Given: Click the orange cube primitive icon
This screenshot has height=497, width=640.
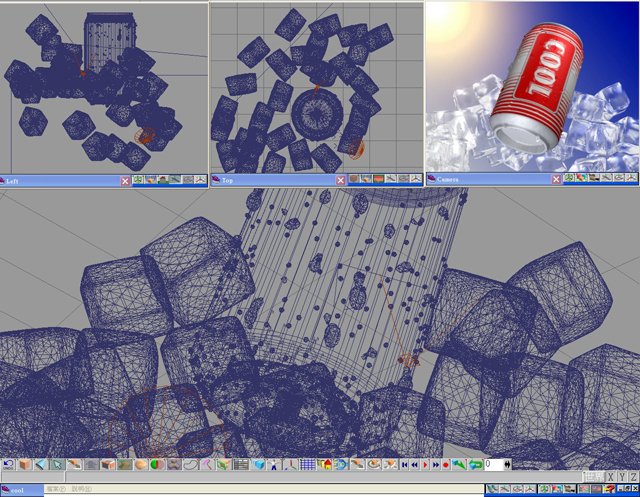Looking at the screenshot, I should click(24, 465).
